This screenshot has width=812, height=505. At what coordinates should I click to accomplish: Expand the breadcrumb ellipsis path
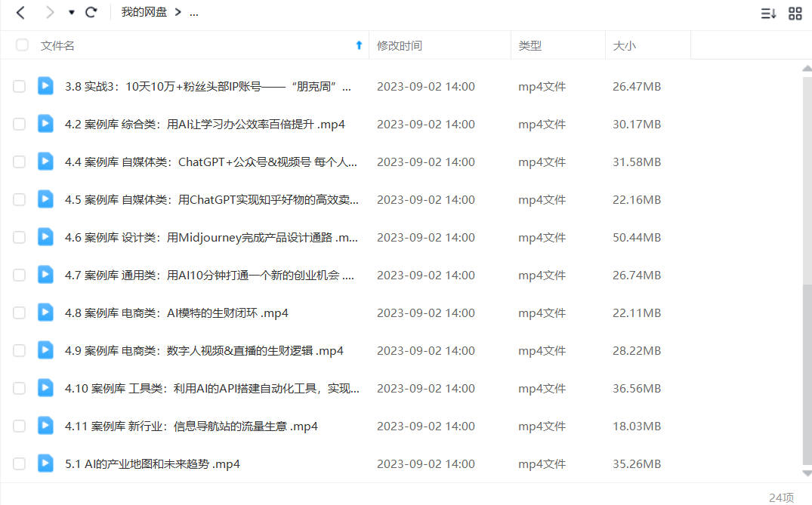tap(193, 12)
